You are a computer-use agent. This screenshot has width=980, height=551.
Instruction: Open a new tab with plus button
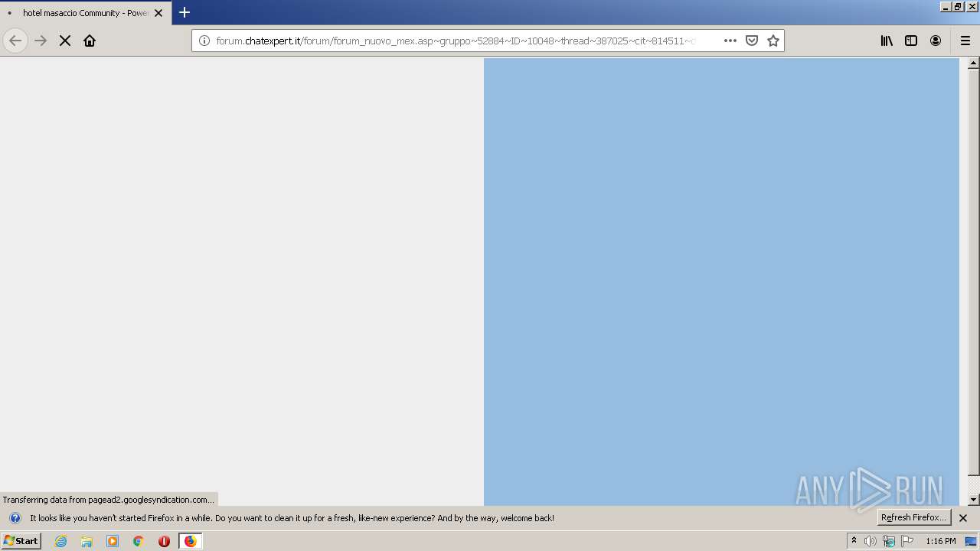pos(185,12)
